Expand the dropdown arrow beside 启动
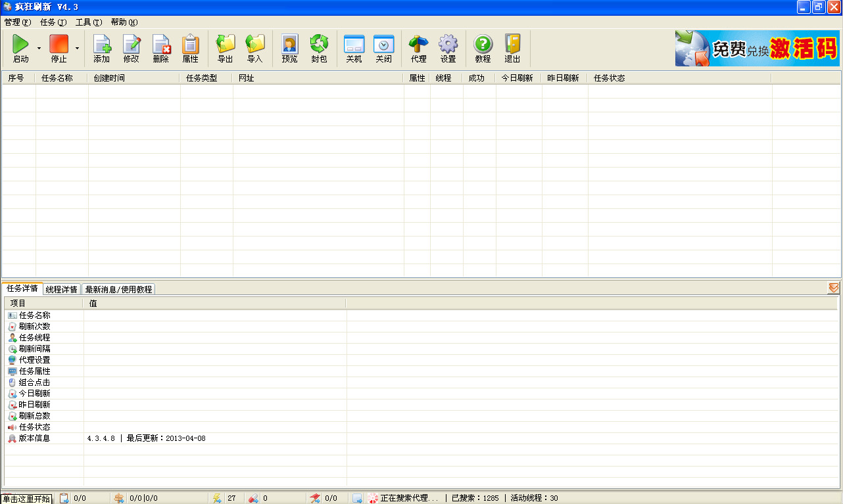Image resolution: width=843 pixels, height=504 pixels. [x=39, y=49]
